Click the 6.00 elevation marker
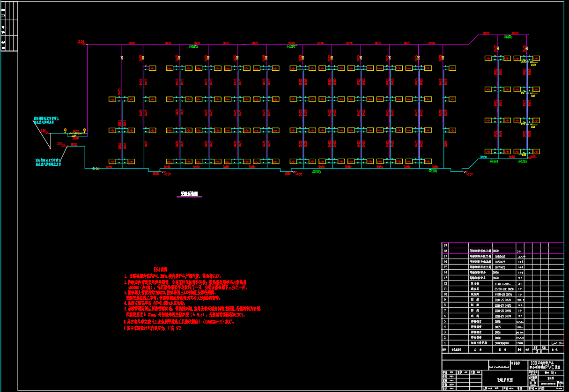Image resolution: width=569 pixels, height=392 pixels. [x=44, y=131]
